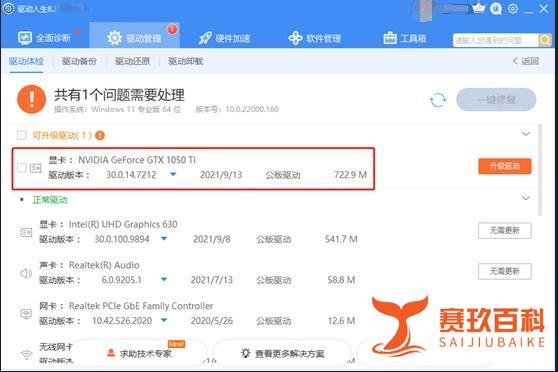Click the VIP crown icon
This screenshot has width=558, height=372.
click(479, 8)
